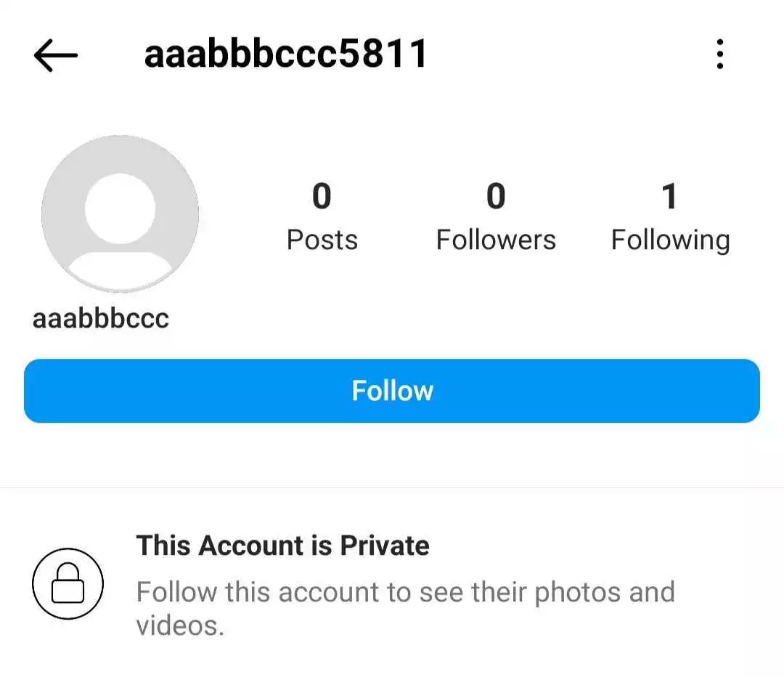Tap the back arrow icon
The height and width of the screenshot is (677, 784).
(x=55, y=55)
